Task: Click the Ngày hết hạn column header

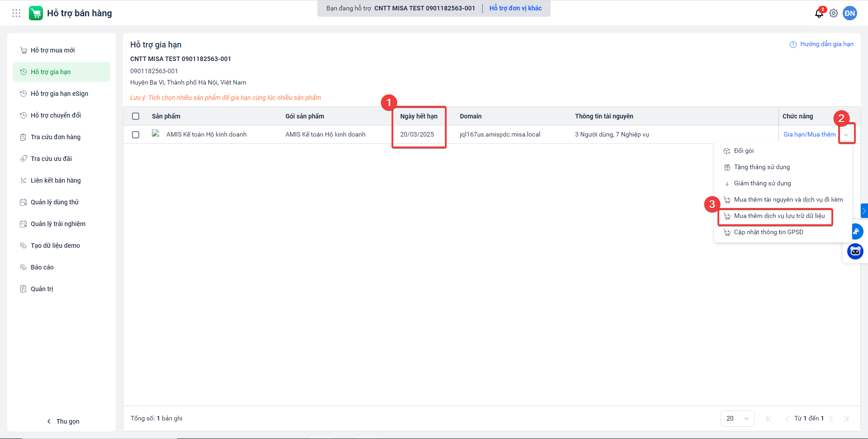Action: 419,116
